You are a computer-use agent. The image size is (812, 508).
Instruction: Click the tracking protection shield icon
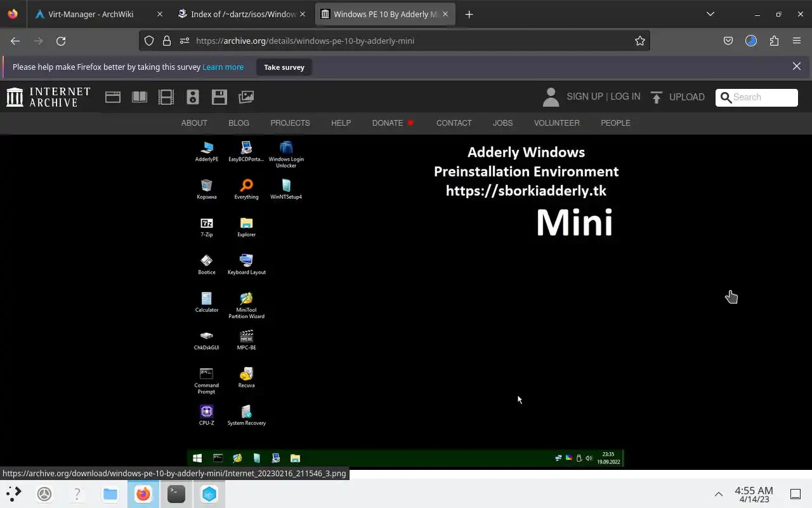tap(149, 41)
